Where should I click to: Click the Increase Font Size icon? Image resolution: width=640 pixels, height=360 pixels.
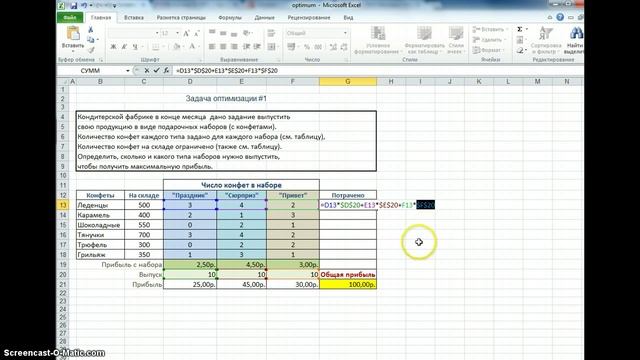point(186,33)
